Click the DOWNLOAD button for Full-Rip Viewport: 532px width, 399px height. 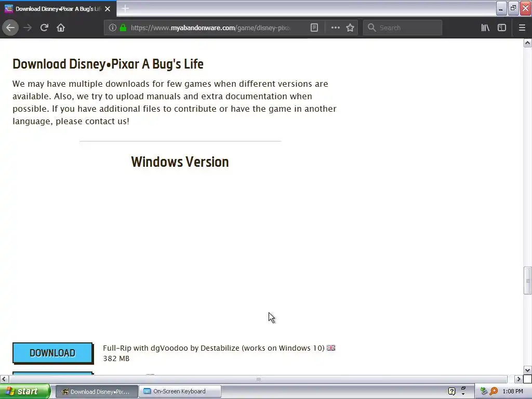52,353
